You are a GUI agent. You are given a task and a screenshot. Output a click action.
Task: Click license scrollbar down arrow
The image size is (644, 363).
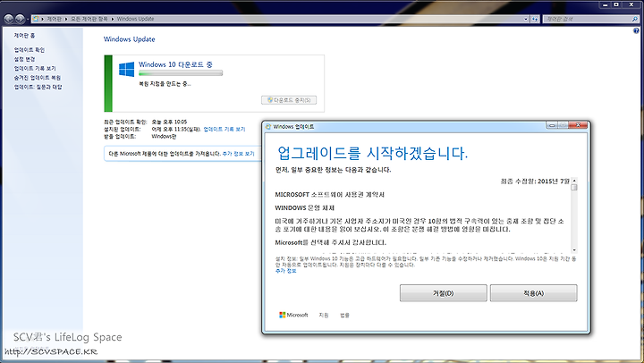point(574,249)
